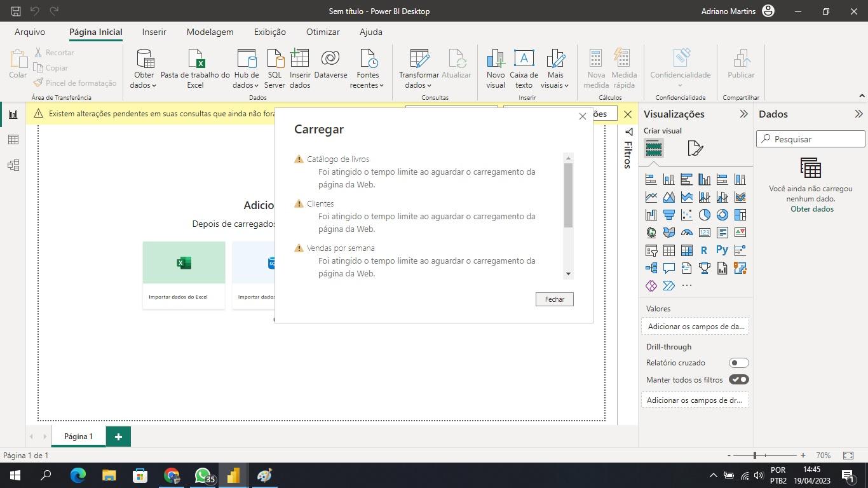
Task: Select the scatter chart visual
Action: point(687,215)
